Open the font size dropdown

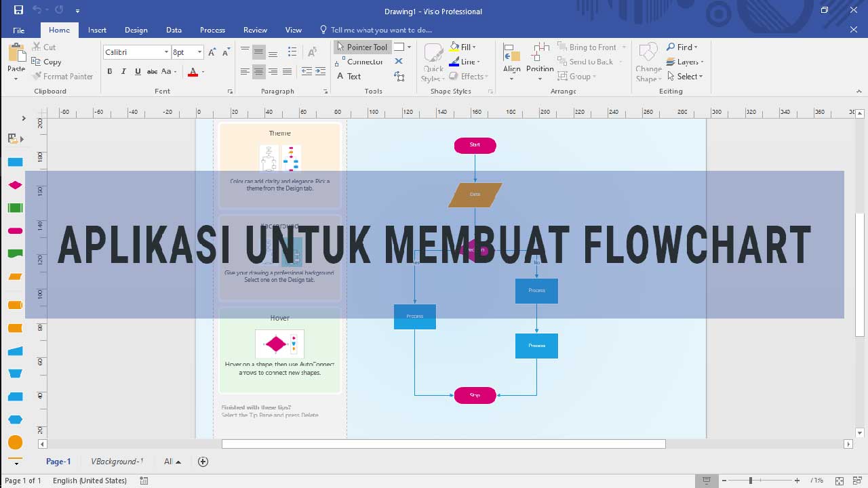click(200, 52)
